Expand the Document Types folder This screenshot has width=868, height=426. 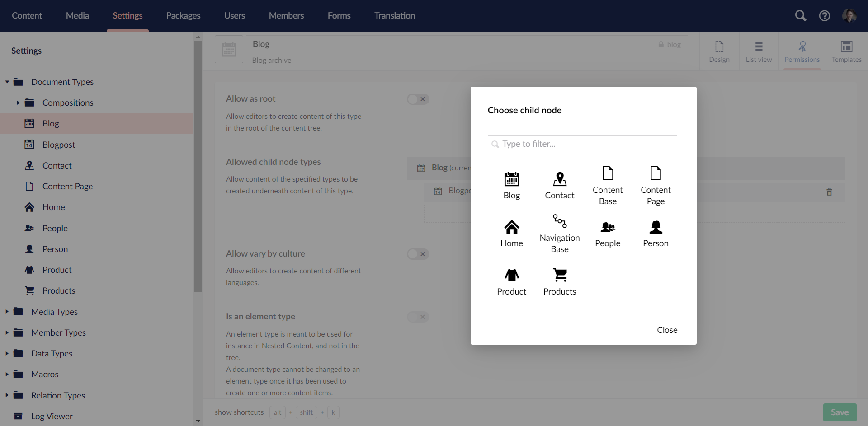click(x=7, y=82)
